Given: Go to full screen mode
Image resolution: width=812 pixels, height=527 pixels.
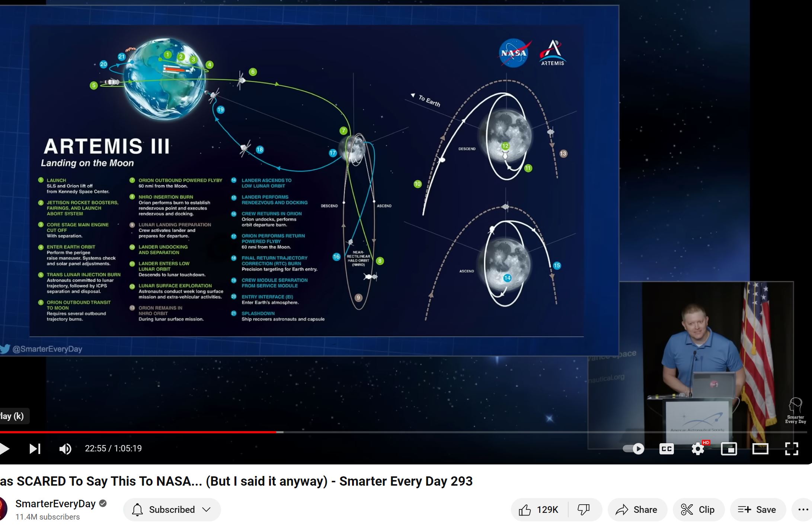Looking at the screenshot, I should 792,449.
